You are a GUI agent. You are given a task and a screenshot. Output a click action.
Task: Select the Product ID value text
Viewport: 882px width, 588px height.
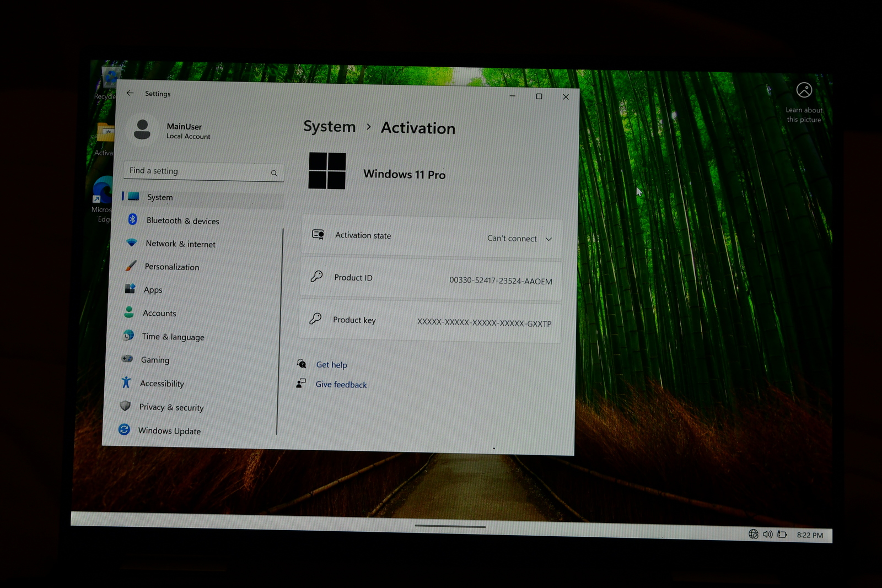[501, 280]
